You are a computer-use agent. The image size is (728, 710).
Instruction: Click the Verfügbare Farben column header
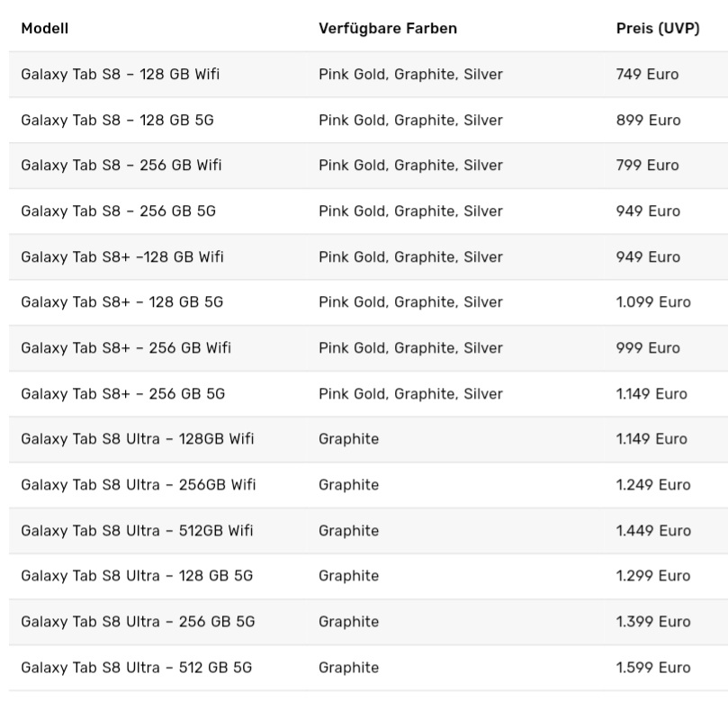[x=388, y=29]
